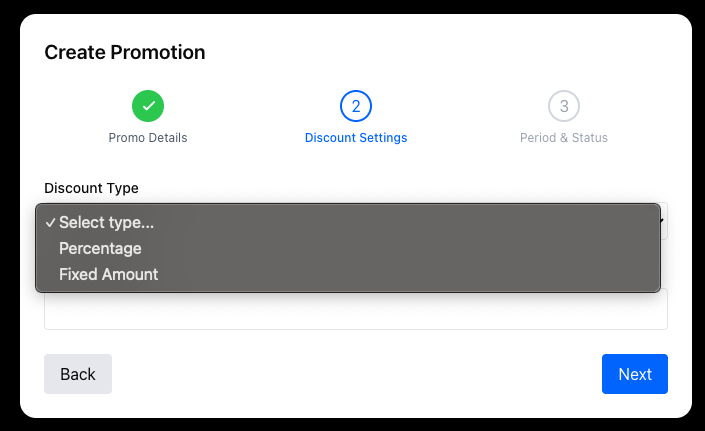Screen dimensions: 705x431
Task: Select the Discount Settings step label
Action: point(356,138)
